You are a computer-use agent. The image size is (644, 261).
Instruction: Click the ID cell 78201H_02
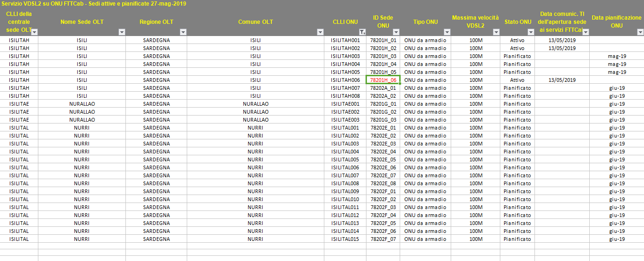coord(383,48)
